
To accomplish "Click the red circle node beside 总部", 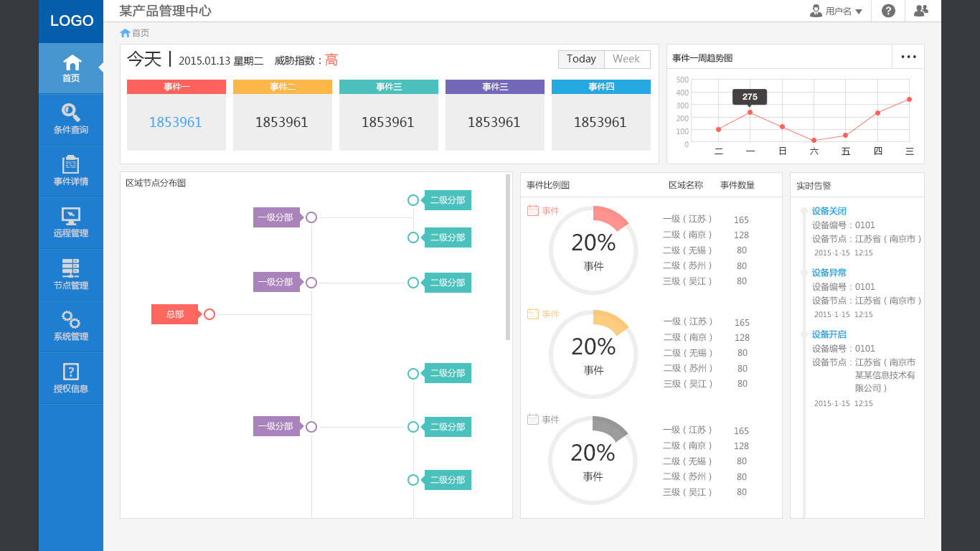I will click(209, 314).
